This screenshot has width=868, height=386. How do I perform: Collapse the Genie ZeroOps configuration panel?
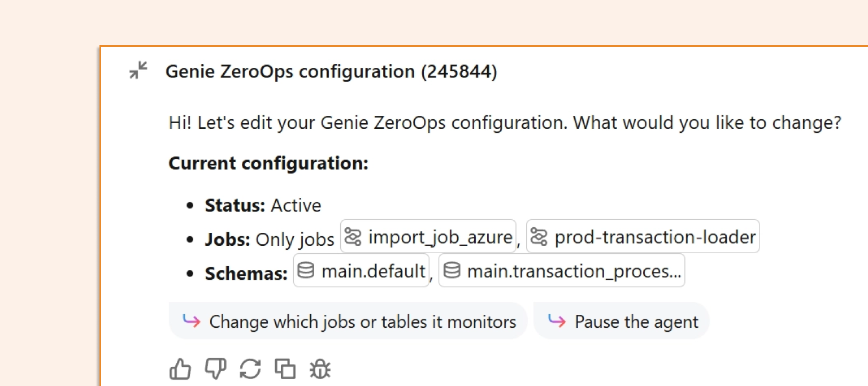[138, 71]
